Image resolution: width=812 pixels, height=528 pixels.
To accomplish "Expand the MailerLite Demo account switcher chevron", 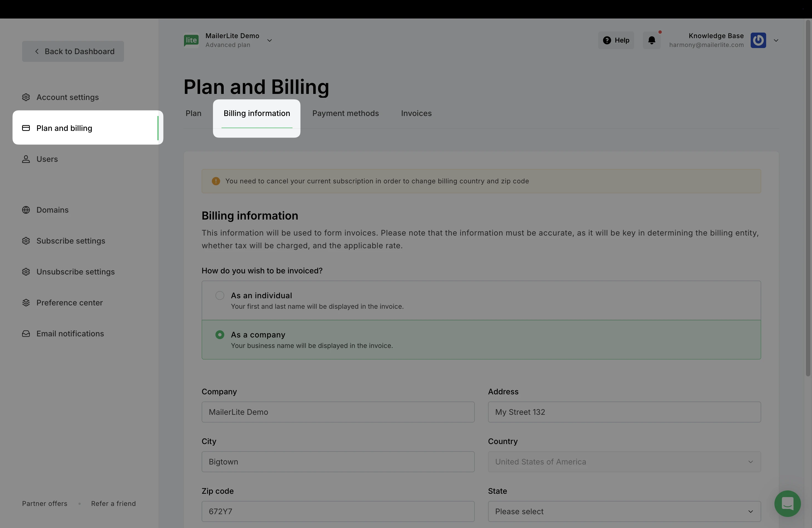I will coord(270,40).
